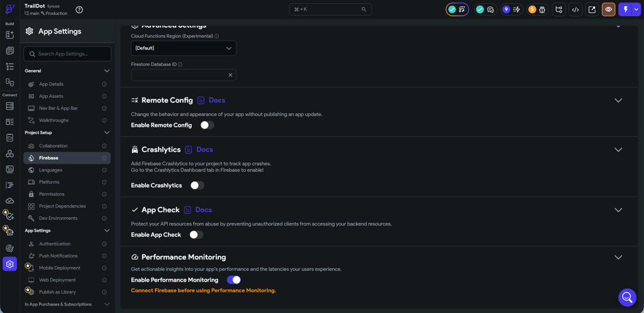The width and height of the screenshot is (644, 313).
Task: Toggle Enable App Check switch
Action: click(x=196, y=235)
